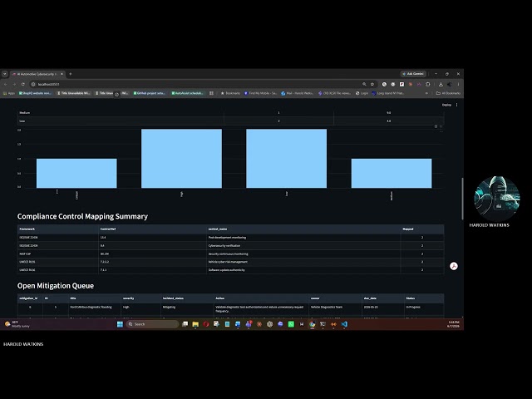Viewport: 532px width, 399px height.
Task: Focus the localhost address bar
Action: [197, 84]
